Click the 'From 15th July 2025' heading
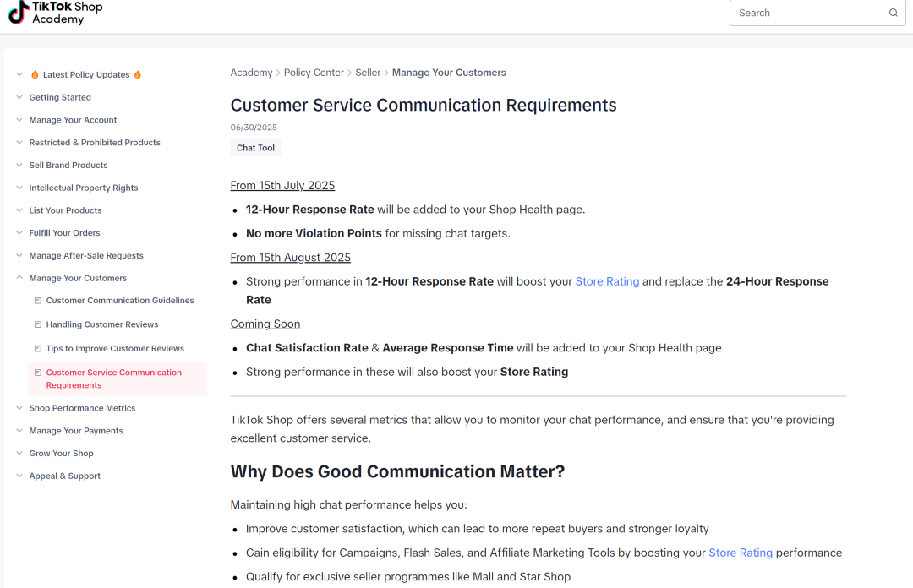The width and height of the screenshot is (913, 588). click(282, 186)
